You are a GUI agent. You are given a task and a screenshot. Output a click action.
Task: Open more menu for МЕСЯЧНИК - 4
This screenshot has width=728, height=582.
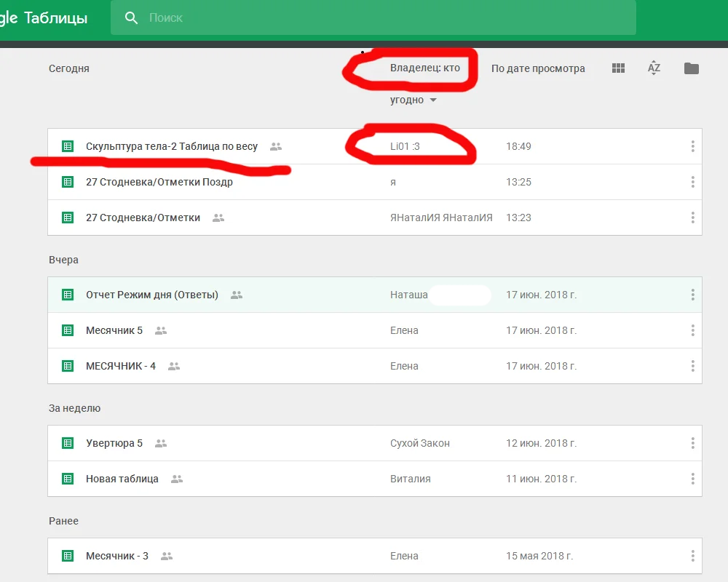pos(693,366)
